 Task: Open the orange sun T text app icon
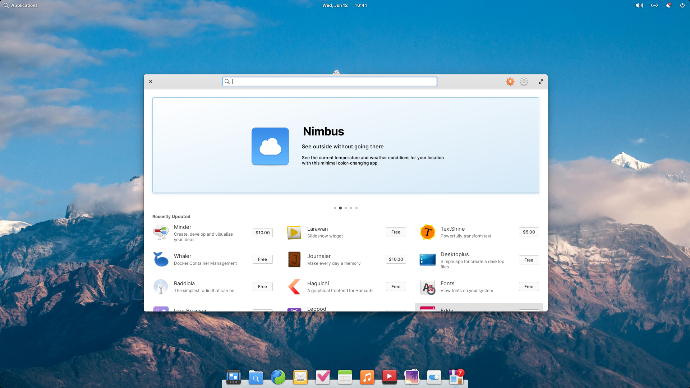(x=427, y=232)
